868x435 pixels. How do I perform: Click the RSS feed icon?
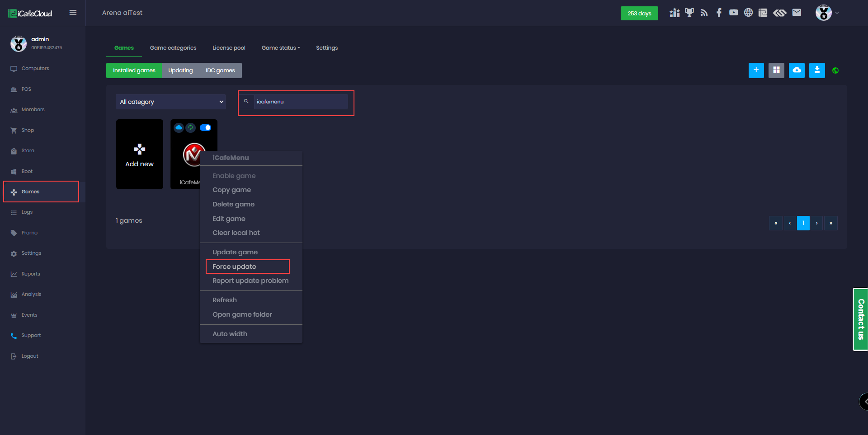coord(704,13)
